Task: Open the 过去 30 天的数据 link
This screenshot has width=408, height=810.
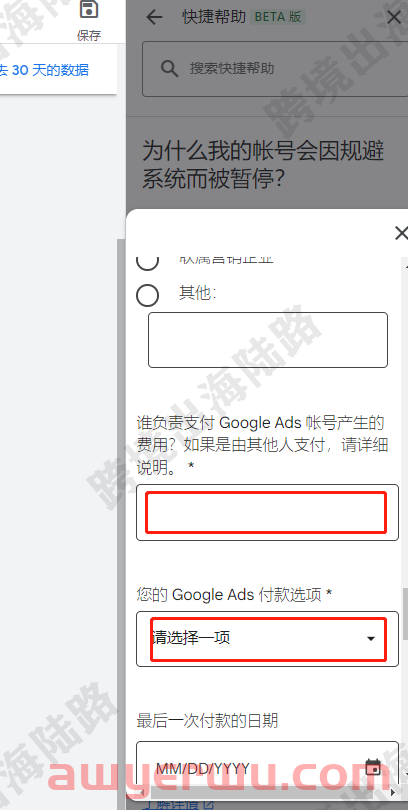Action: pos(44,70)
